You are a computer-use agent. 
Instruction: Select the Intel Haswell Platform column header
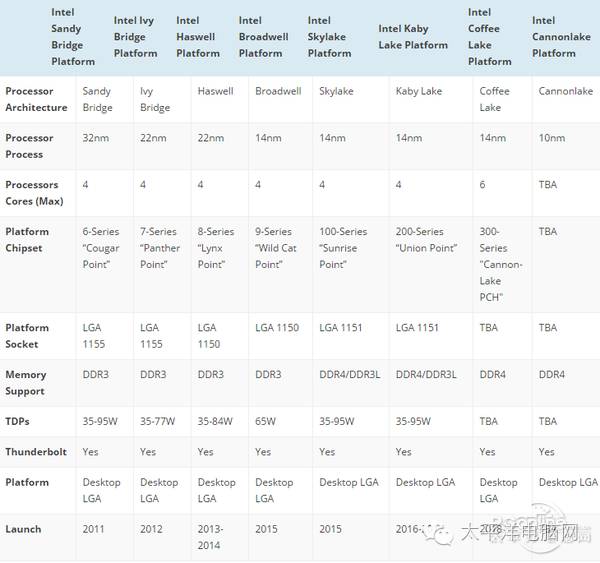(198, 37)
